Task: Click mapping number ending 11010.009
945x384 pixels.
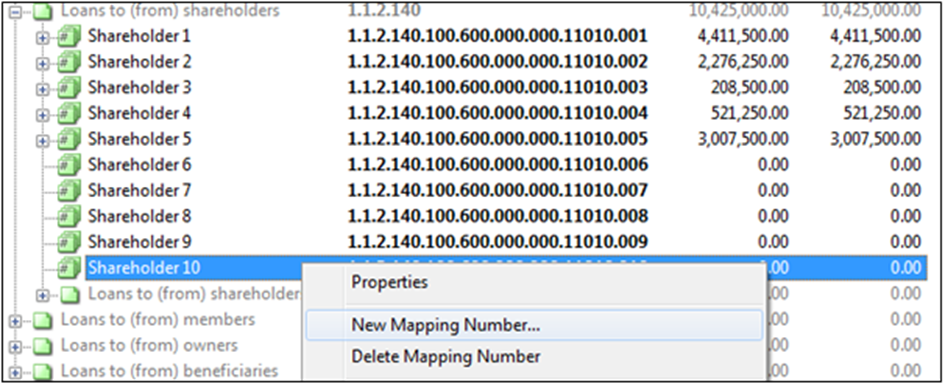Action: 497,241
